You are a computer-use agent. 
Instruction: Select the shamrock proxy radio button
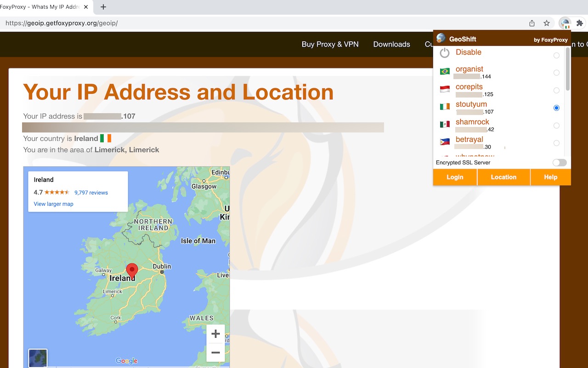coord(556,126)
